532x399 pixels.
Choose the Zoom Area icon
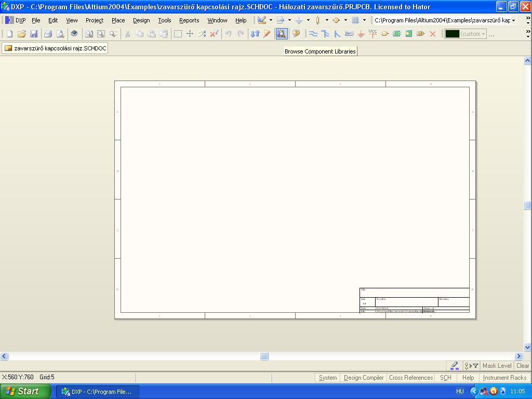pos(101,34)
